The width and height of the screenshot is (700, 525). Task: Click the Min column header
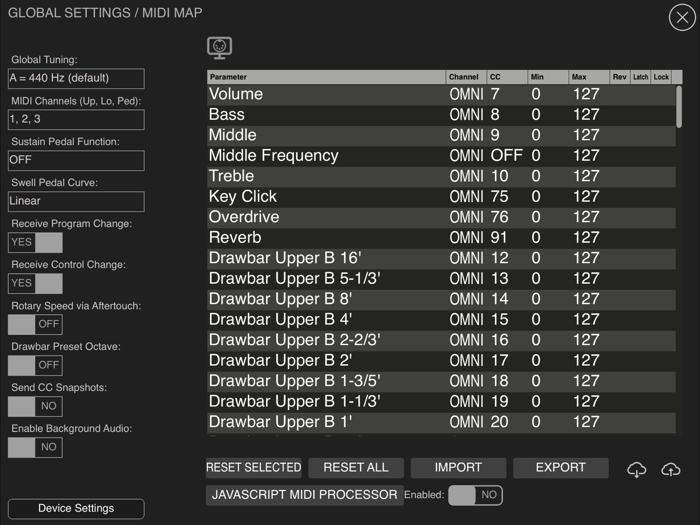(548, 77)
